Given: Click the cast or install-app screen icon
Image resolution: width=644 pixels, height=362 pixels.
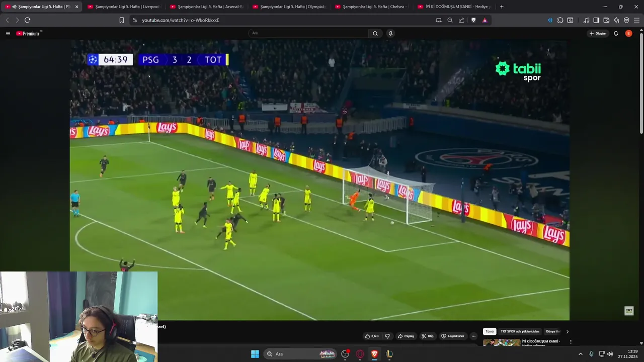Looking at the screenshot, I should [439, 20].
